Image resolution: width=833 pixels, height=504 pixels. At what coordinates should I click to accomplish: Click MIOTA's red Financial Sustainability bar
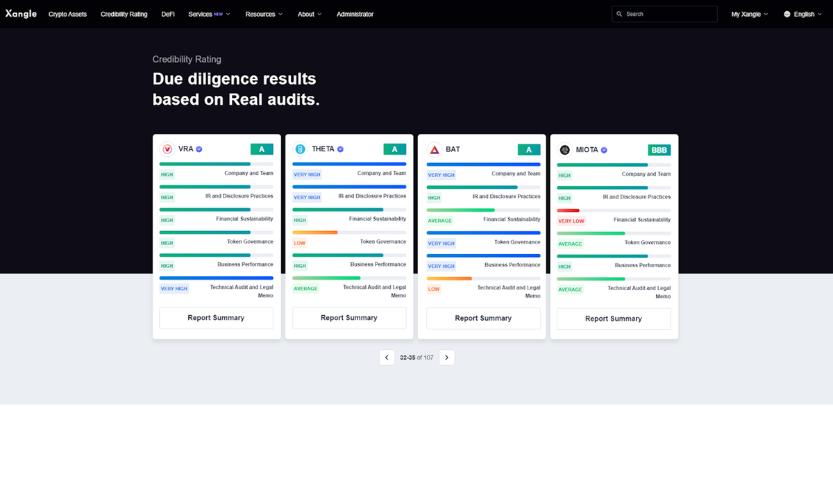pos(568,210)
